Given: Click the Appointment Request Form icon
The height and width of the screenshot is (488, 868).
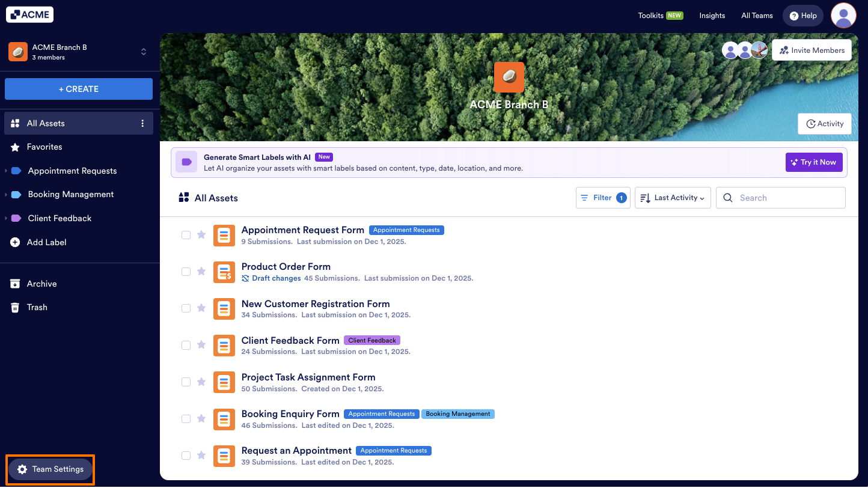Looking at the screenshot, I should click(224, 235).
